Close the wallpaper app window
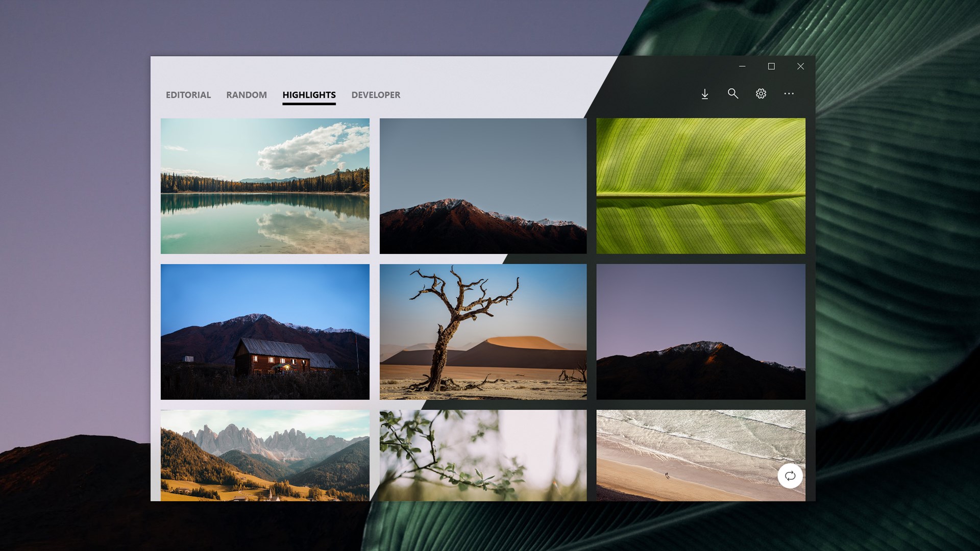 tap(800, 66)
